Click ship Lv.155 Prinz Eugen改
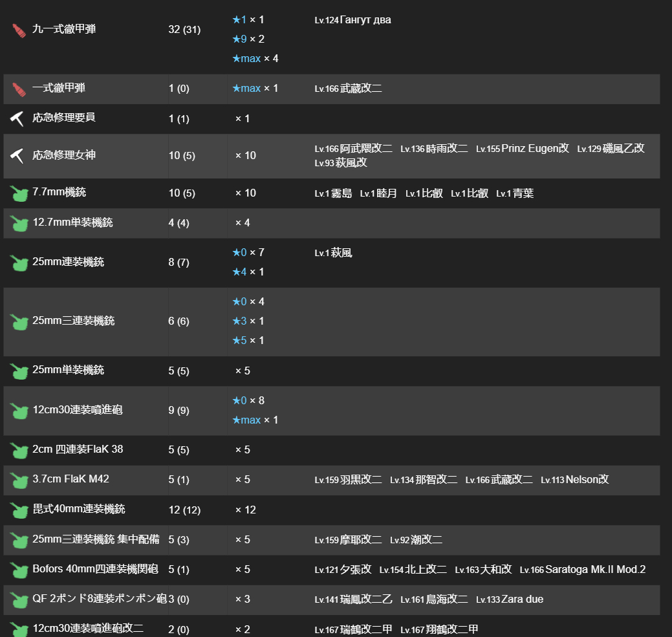This screenshot has width=672, height=637. 523,149
